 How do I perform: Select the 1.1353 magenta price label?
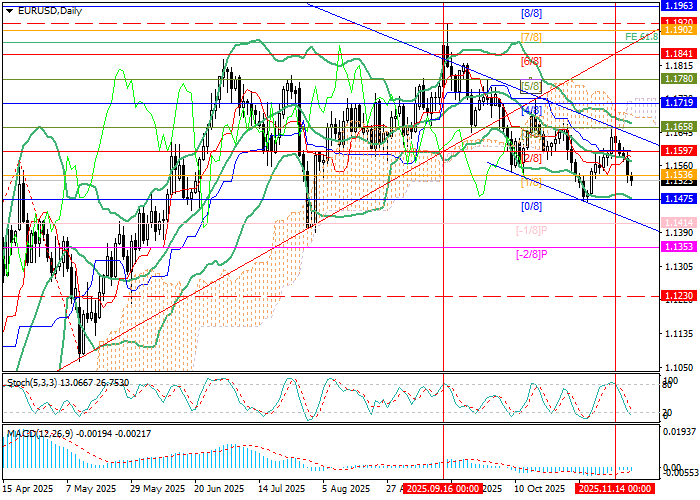(x=678, y=247)
